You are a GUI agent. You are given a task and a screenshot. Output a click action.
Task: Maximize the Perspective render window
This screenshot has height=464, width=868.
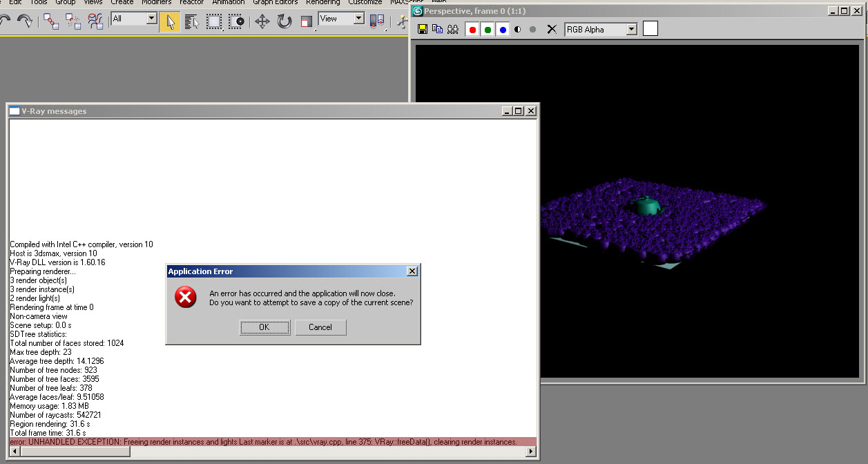[x=845, y=11]
